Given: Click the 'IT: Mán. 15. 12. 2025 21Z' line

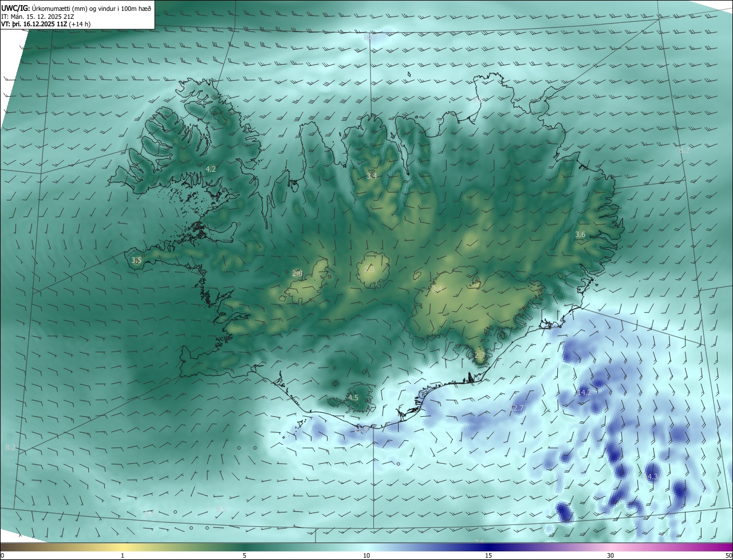Looking at the screenshot, I should tap(37, 17).
